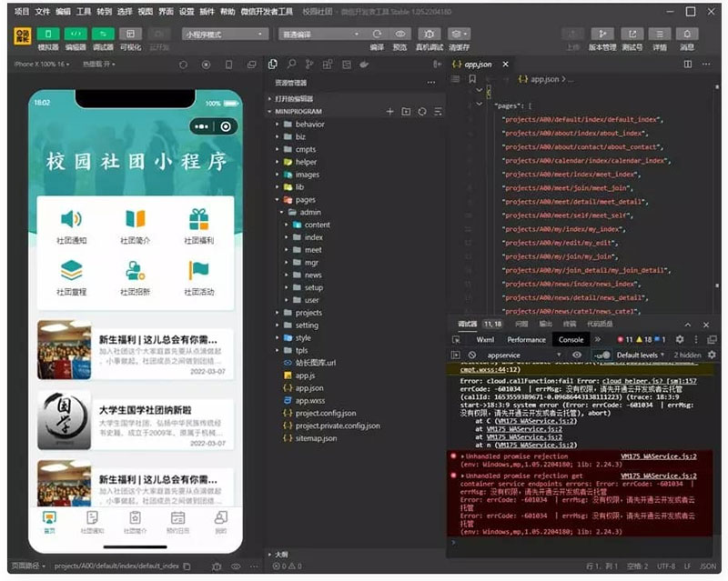Open DevTools settings gear in debugger panel

(679, 339)
